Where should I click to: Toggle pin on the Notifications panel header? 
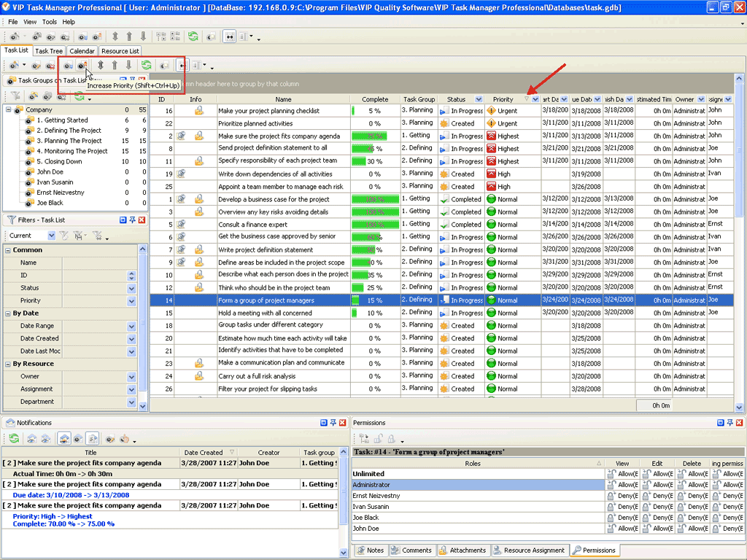click(333, 423)
